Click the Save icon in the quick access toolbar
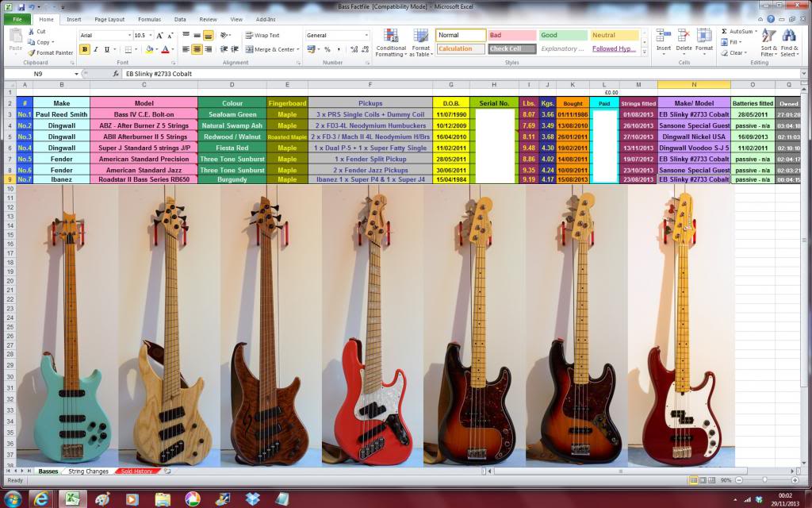 21,7
